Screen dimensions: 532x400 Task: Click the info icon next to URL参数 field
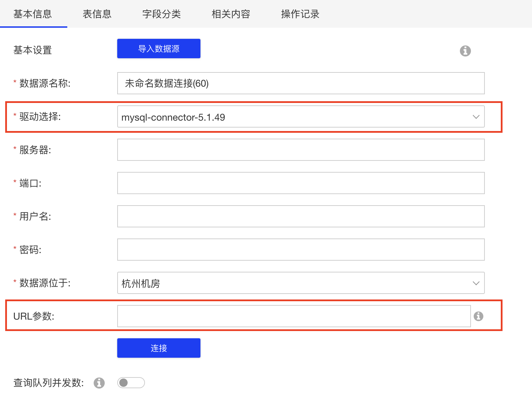point(478,316)
